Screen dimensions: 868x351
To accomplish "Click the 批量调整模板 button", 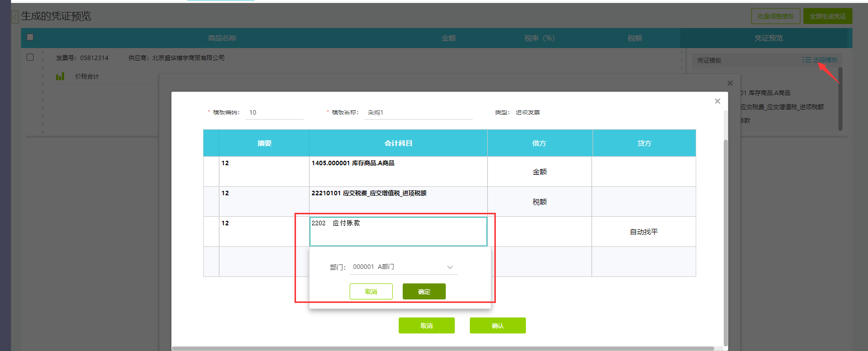I will pos(775,17).
